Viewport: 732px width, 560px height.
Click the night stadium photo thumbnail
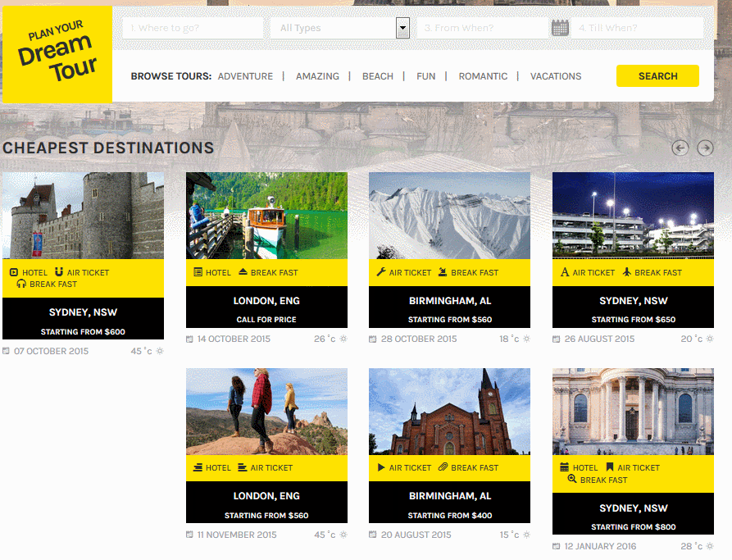click(x=633, y=216)
